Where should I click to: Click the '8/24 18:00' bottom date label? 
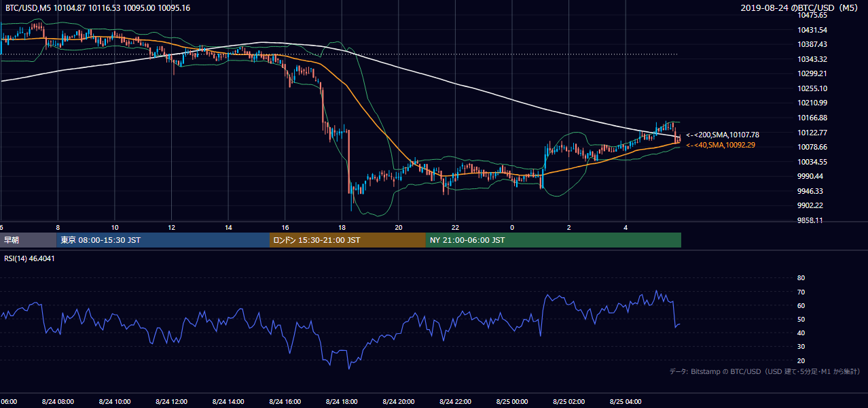click(x=342, y=401)
